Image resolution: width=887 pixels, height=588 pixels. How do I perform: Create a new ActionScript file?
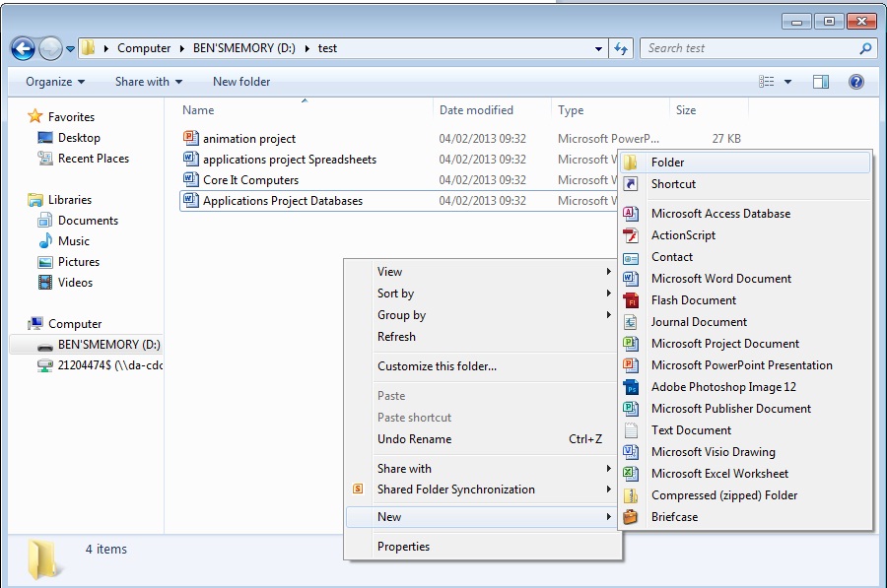684,234
